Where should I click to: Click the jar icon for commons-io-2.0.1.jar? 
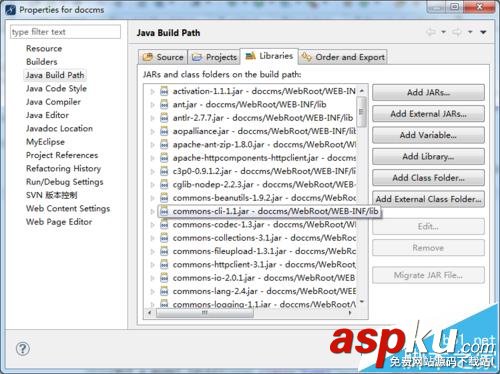(x=164, y=278)
